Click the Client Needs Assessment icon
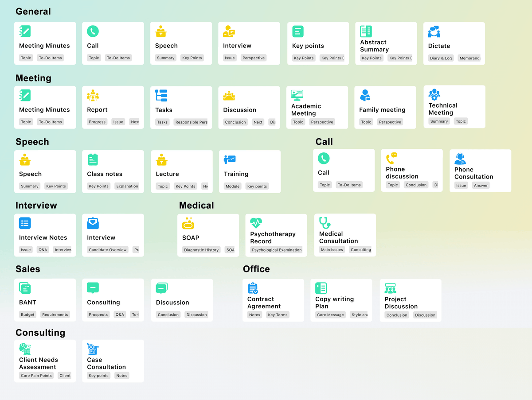 point(25,349)
